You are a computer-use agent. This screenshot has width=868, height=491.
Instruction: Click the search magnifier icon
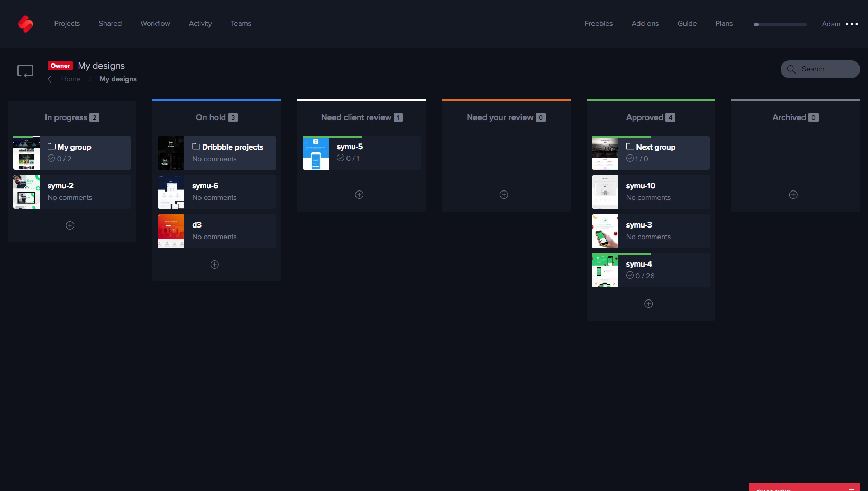coord(791,69)
